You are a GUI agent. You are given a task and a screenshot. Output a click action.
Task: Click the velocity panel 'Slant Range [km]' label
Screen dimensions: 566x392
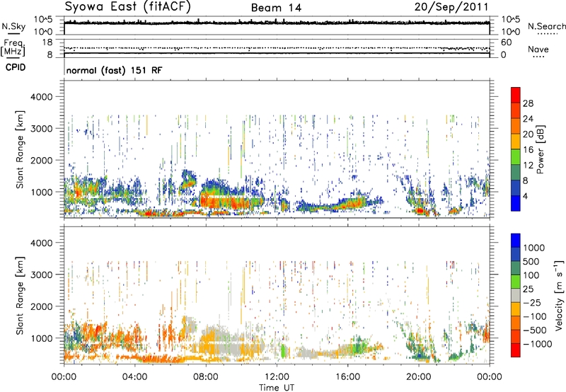coord(20,296)
